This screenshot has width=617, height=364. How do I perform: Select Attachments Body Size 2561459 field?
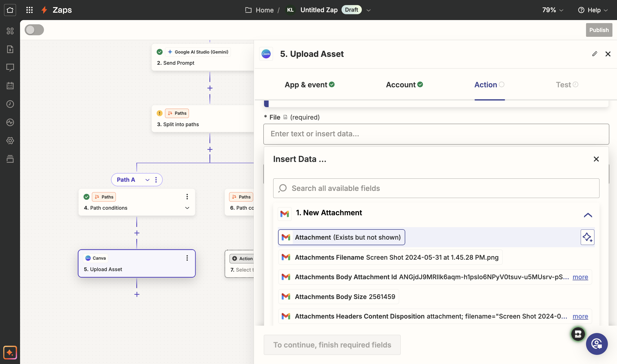click(x=338, y=296)
